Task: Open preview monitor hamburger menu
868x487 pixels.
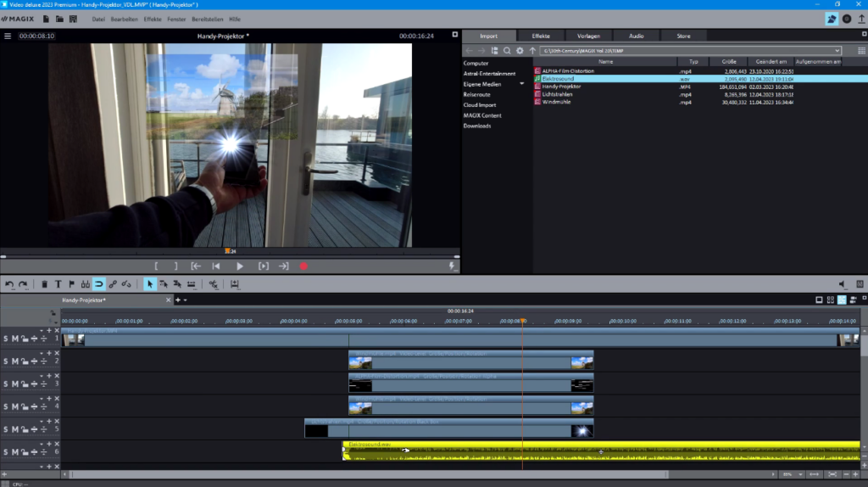Action: tap(8, 36)
